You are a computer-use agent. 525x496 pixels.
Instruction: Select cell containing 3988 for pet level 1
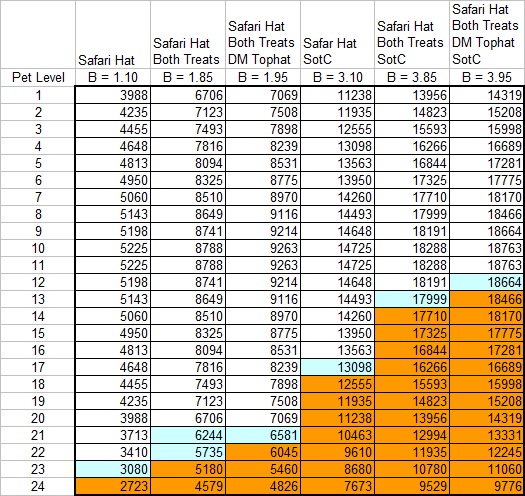click(113, 95)
